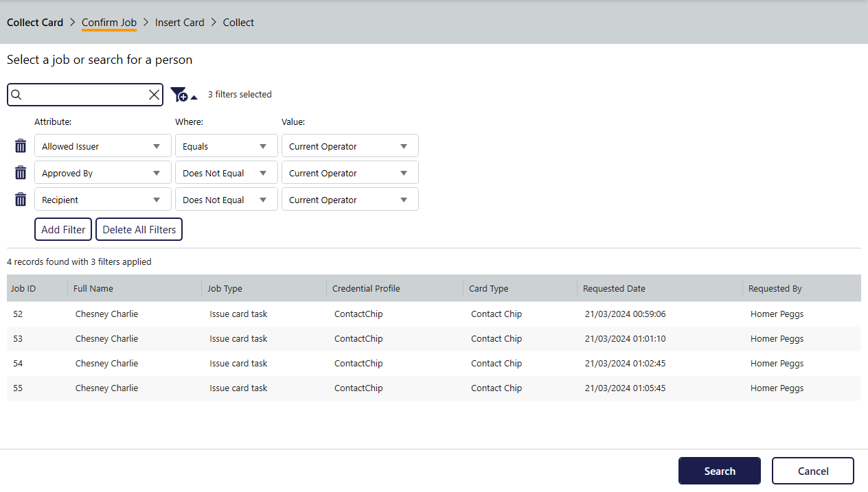
Task: Focus the person search input field
Action: pyautogui.click(x=85, y=95)
